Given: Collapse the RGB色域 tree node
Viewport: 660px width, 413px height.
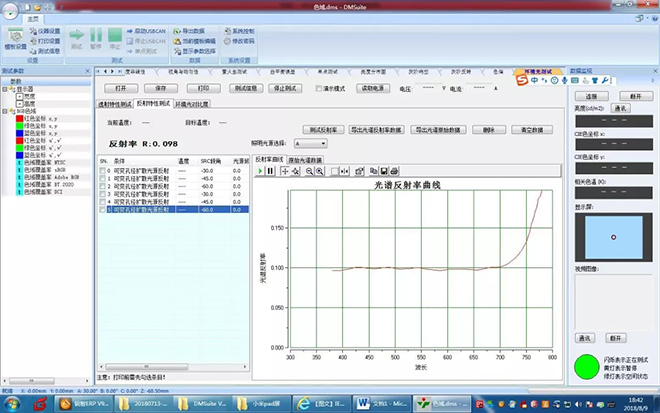Looking at the screenshot, I should point(6,108).
